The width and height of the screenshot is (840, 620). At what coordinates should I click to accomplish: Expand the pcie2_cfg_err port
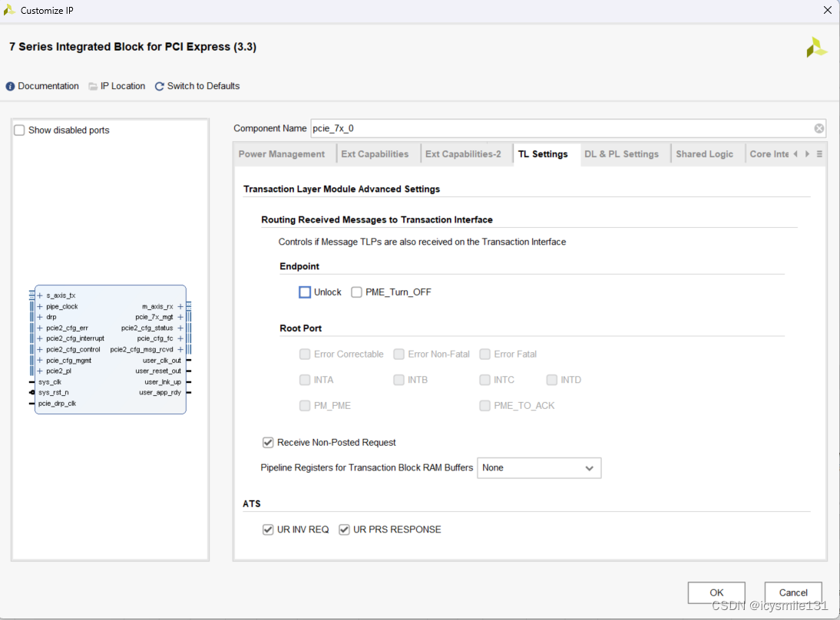click(40, 328)
